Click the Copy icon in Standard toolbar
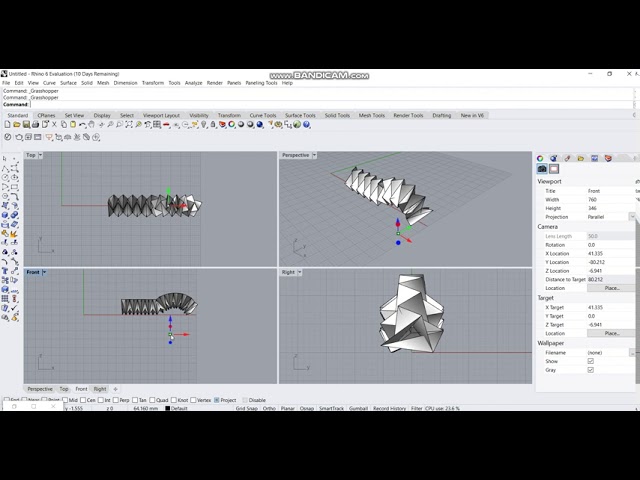This screenshot has width=640, height=480. click(x=64, y=124)
